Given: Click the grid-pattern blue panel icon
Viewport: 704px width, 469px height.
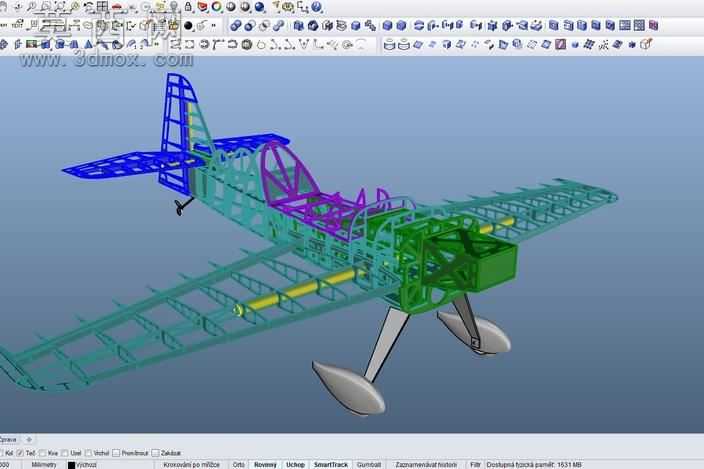Looking at the screenshot, I should click(x=625, y=26).
